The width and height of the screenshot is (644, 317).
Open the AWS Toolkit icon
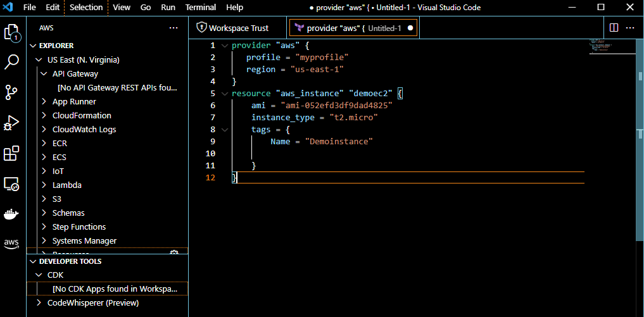tap(12, 244)
